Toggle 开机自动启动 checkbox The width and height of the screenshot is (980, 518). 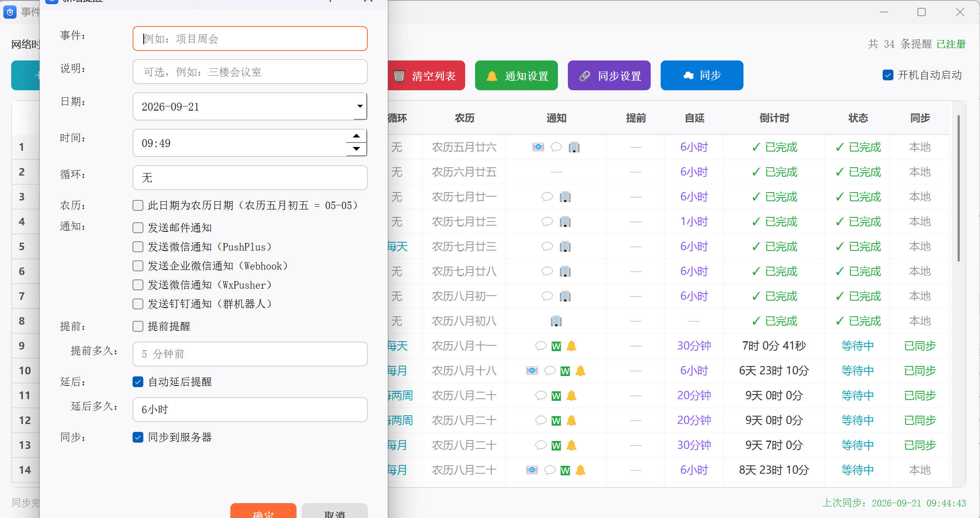(x=888, y=75)
